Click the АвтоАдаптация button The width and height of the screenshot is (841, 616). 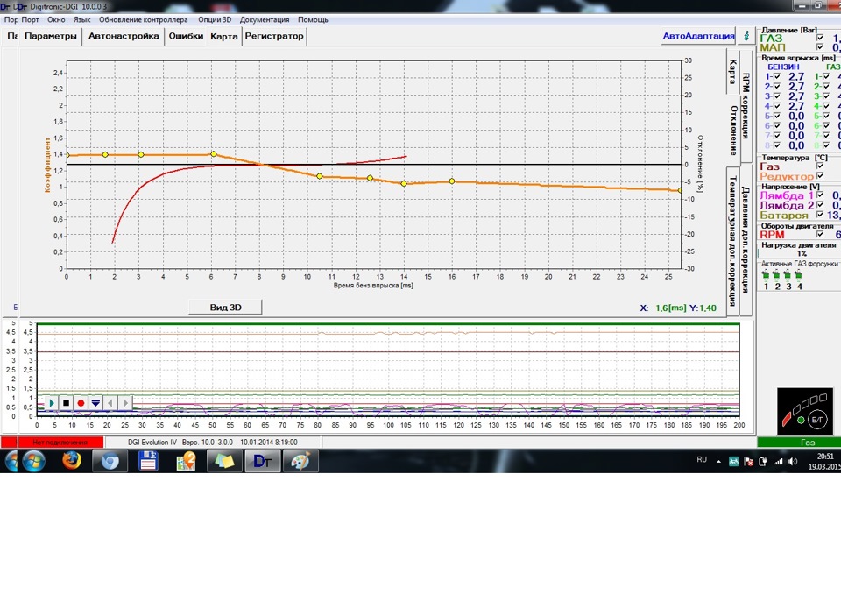click(698, 36)
